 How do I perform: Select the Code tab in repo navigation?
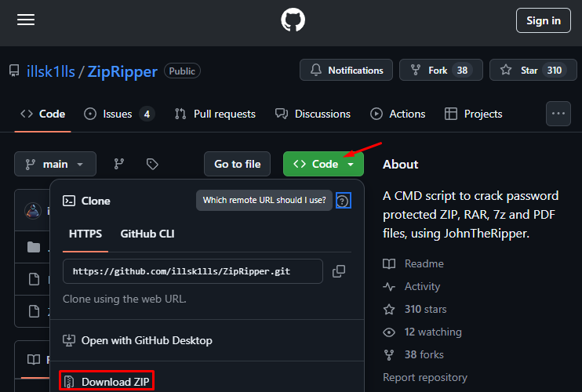click(x=42, y=114)
